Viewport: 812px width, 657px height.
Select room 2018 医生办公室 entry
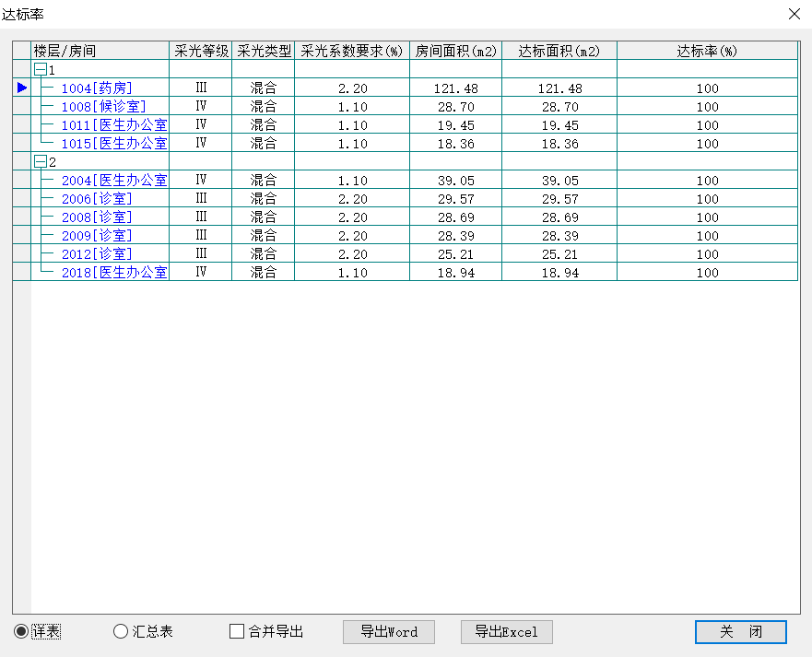113,273
